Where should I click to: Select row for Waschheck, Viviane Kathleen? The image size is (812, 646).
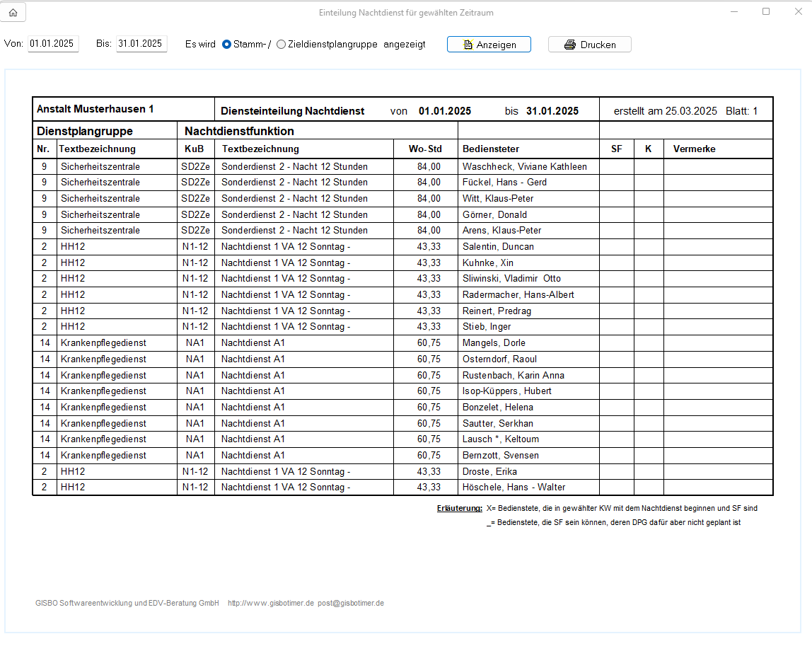click(x=523, y=167)
